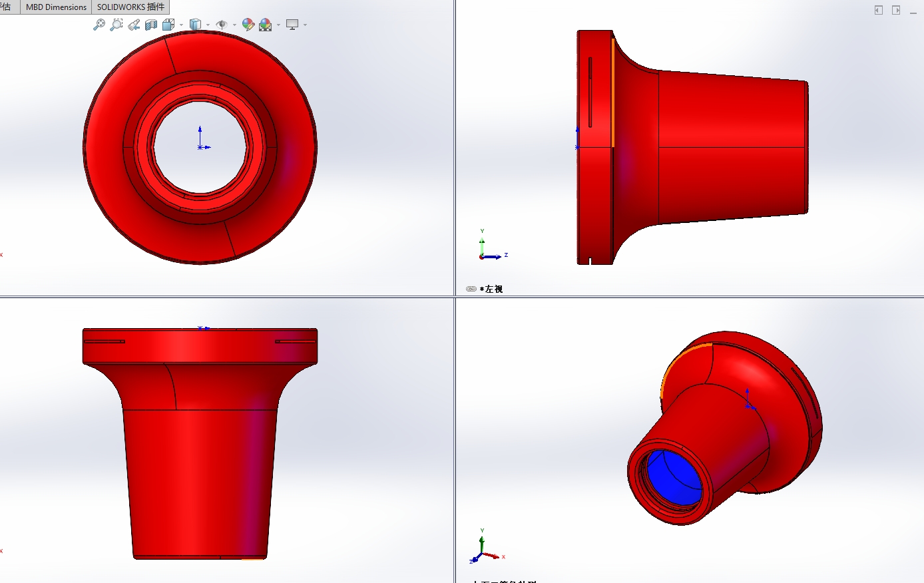
Task: Click the Apply Scene icon
Action: pyautogui.click(x=266, y=25)
